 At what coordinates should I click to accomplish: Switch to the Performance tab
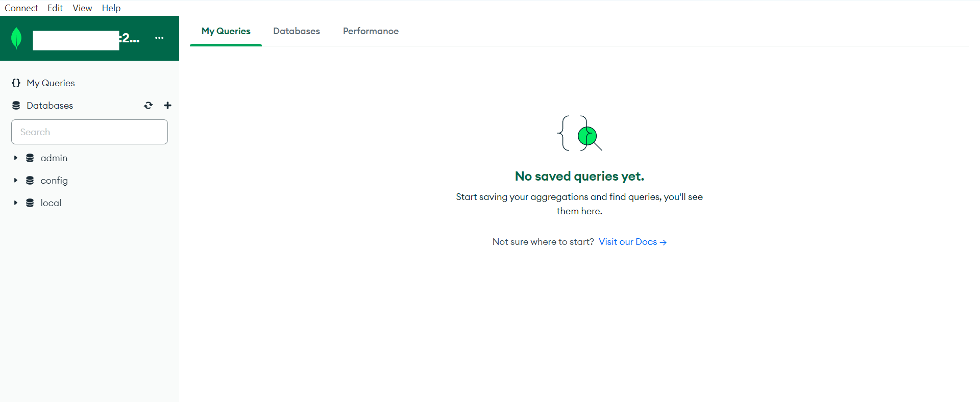pyautogui.click(x=371, y=31)
